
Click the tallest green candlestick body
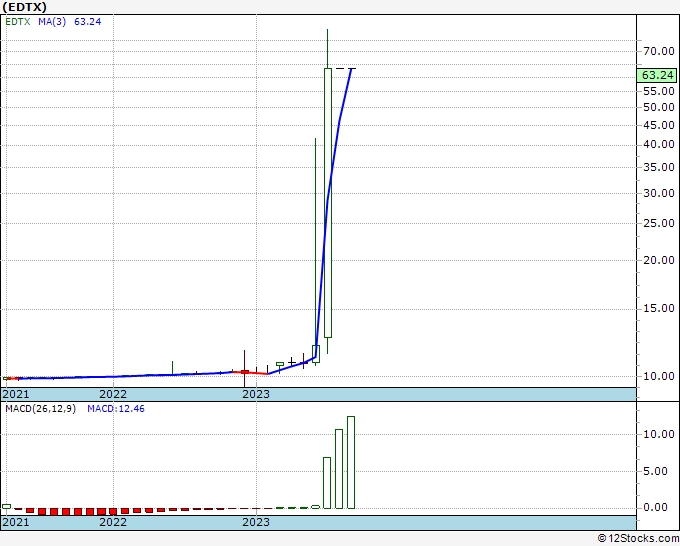328,203
